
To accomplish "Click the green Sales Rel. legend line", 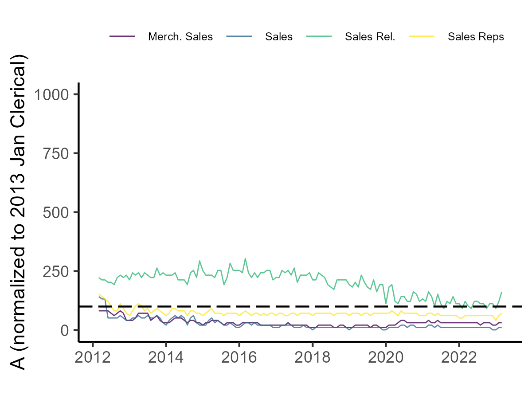I will (319, 37).
